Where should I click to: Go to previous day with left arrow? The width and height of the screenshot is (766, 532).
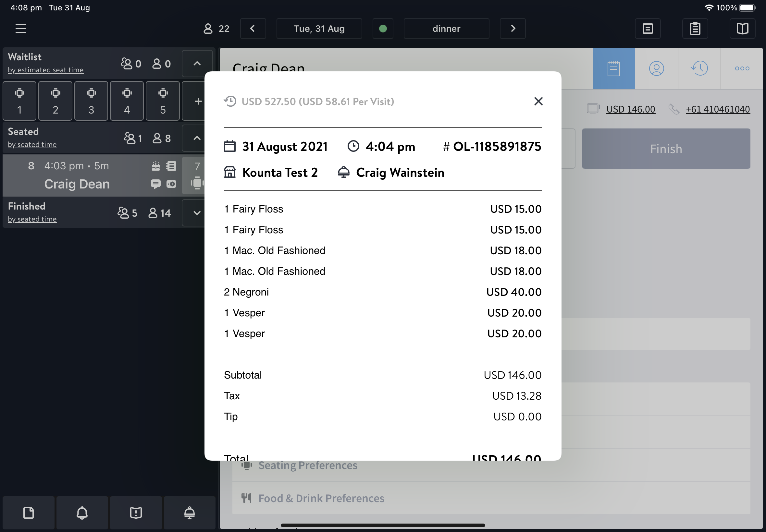(x=253, y=29)
